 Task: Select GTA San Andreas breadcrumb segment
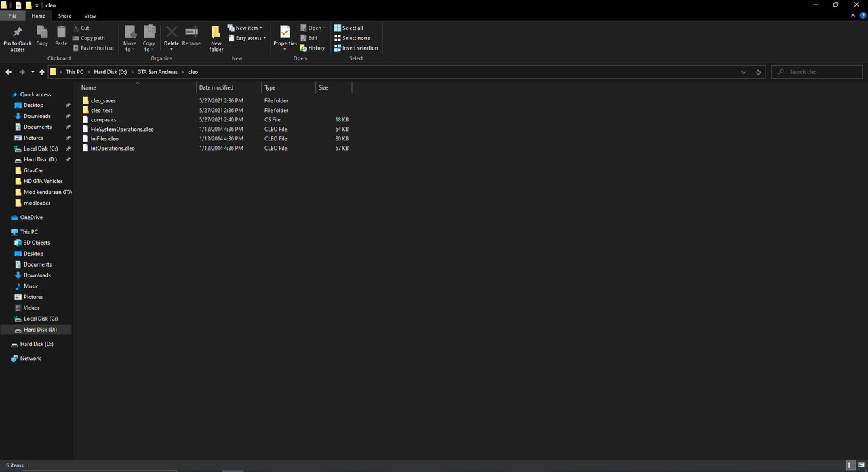[157, 72]
